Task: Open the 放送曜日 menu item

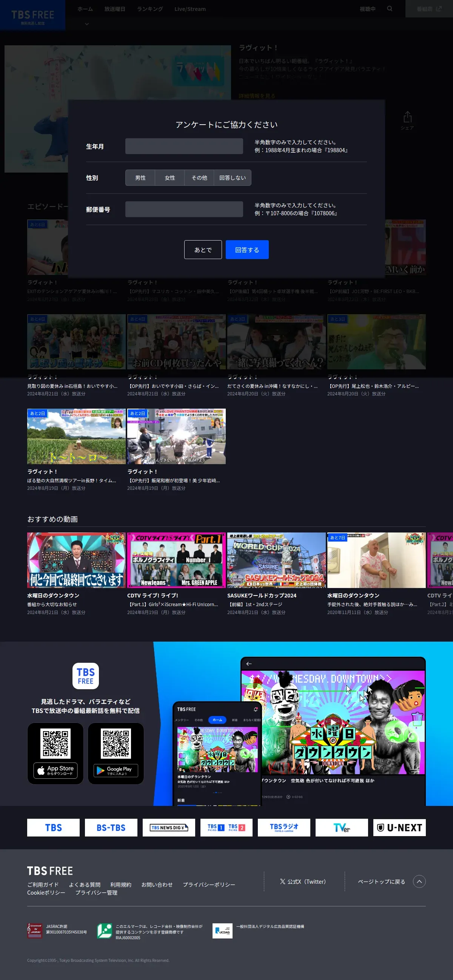Action: (x=115, y=9)
